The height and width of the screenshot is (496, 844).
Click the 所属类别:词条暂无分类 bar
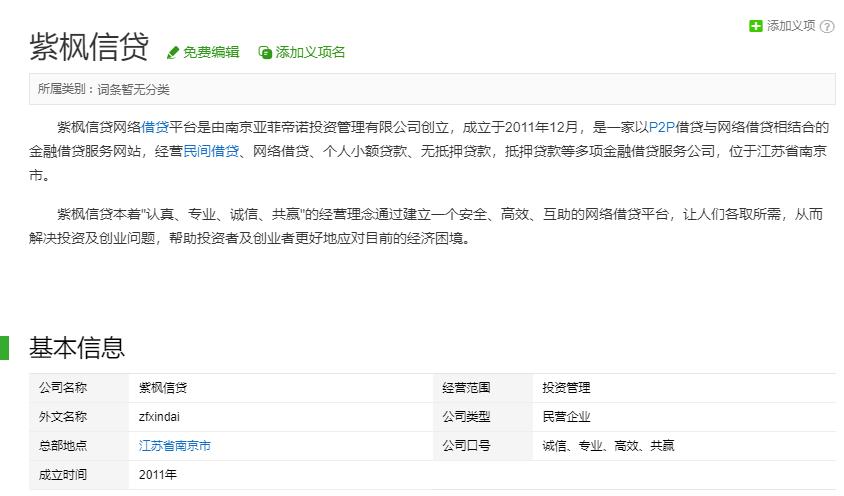tap(432, 89)
